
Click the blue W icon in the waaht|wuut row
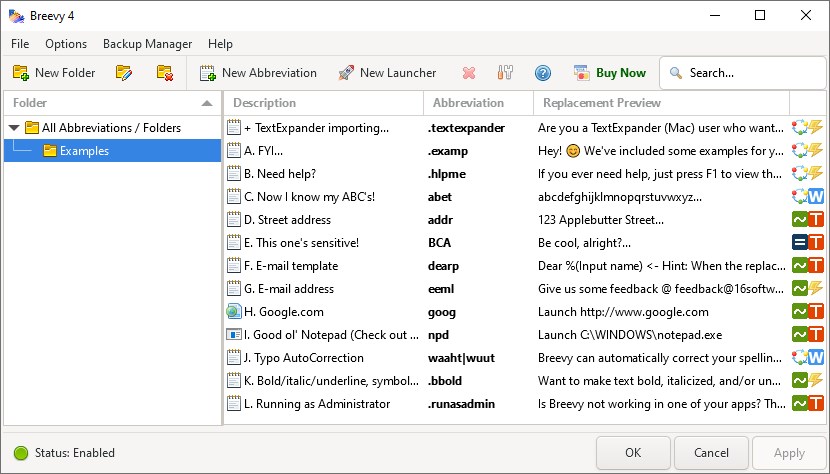(816, 358)
